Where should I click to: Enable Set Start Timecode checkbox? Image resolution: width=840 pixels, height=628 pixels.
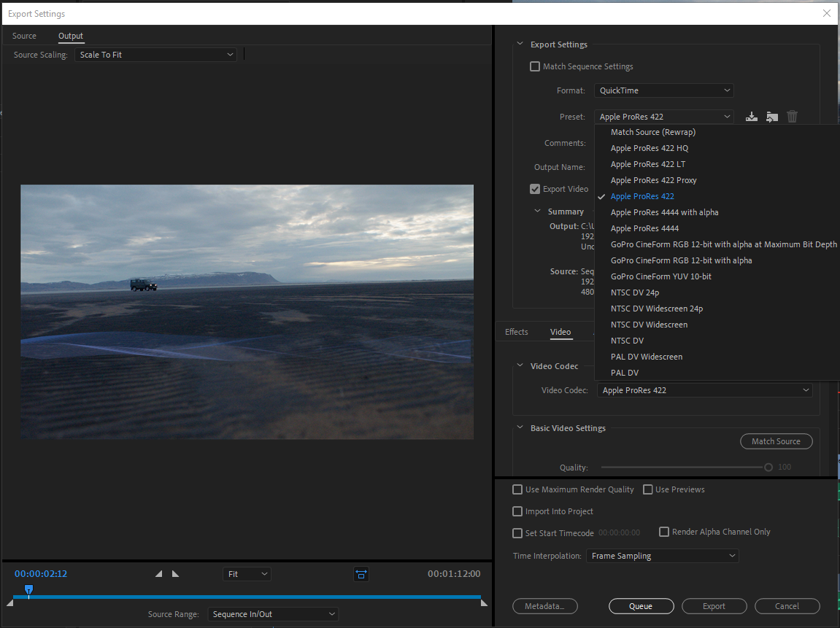[517, 533]
